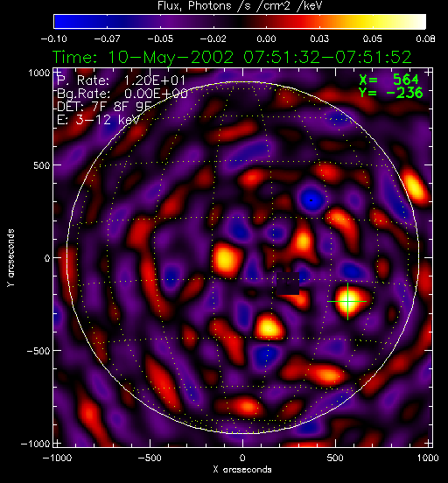
Task: Click the X= 564 coordinate readout
Action: (x=389, y=80)
